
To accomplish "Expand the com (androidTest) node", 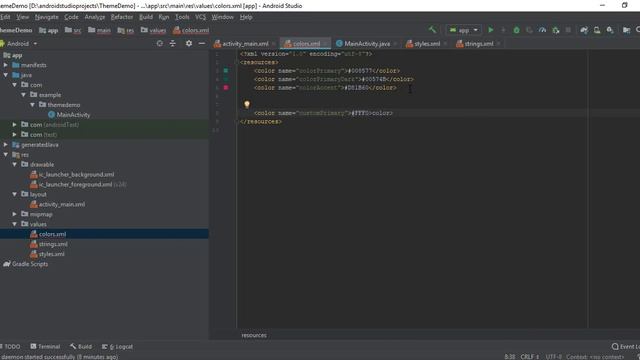I will [15, 124].
